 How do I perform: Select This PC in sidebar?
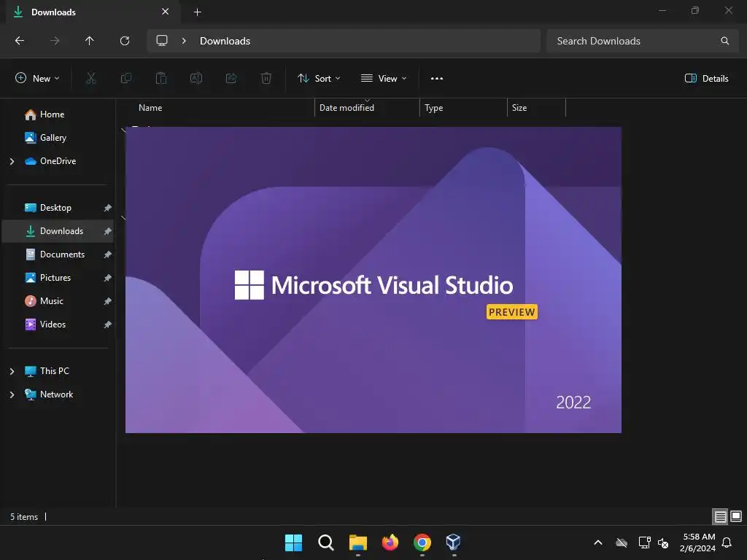coord(54,371)
